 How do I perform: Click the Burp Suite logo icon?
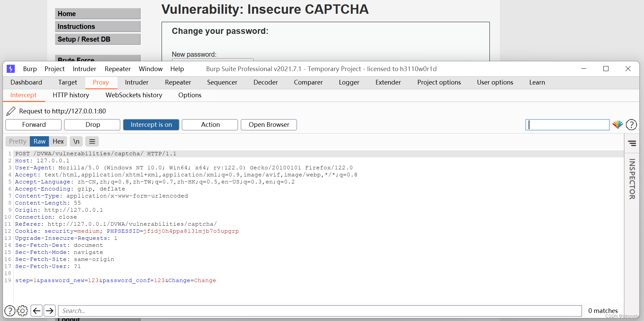11,69
